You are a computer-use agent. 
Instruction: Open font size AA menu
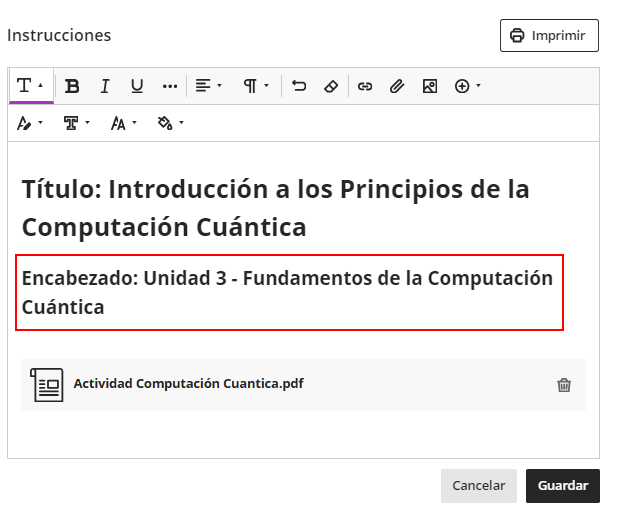[x=123, y=123]
